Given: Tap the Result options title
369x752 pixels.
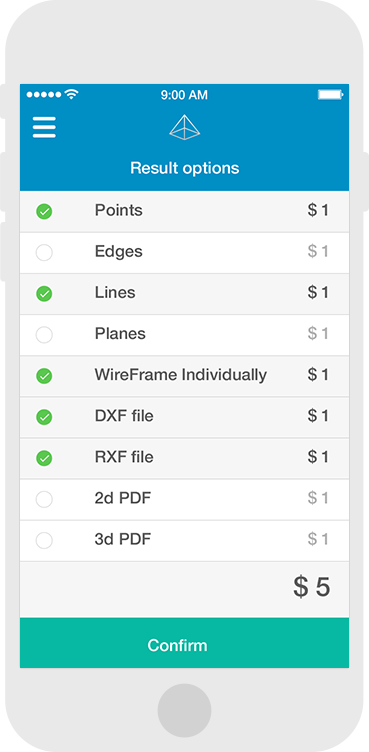Looking at the screenshot, I should (x=185, y=168).
